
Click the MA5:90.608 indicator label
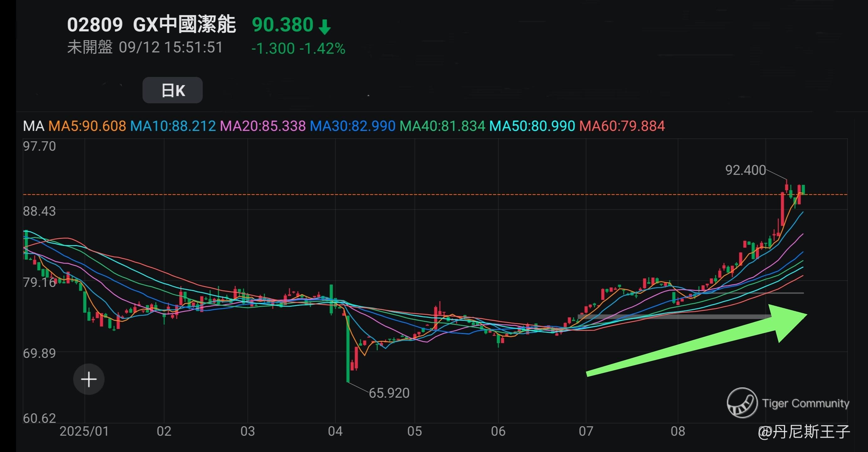tap(87, 126)
